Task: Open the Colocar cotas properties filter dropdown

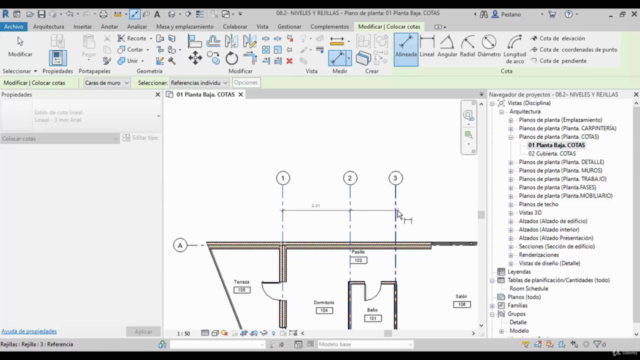Action: 60,139
